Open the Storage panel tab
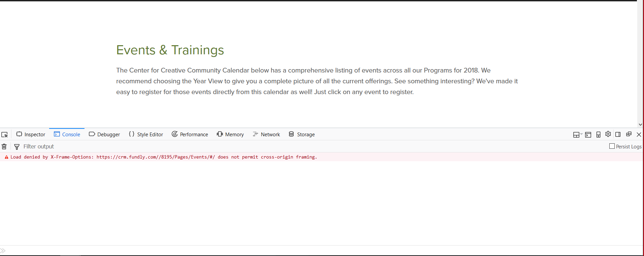Image resolution: width=644 pixels, height=256 pixels. pyautogui.click(x=302, y=134)
